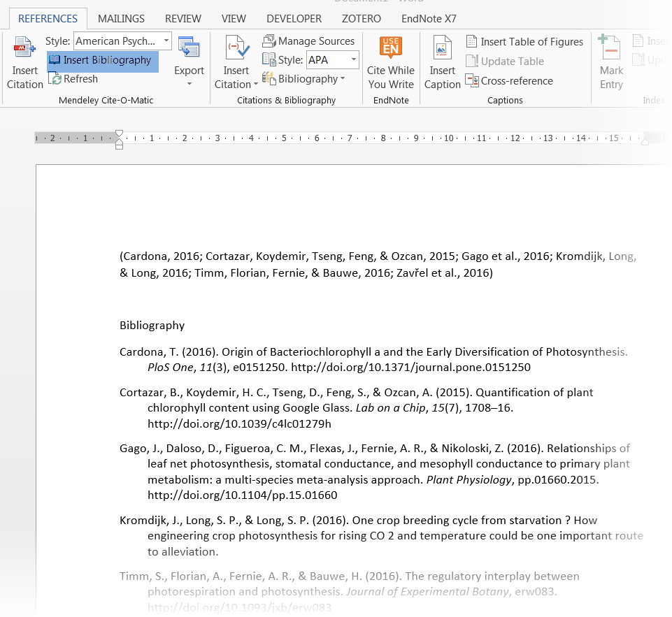
Task: Switch to the REFERENCES ribbon tab
Action: pyautogui.click(x=48, y=19)
